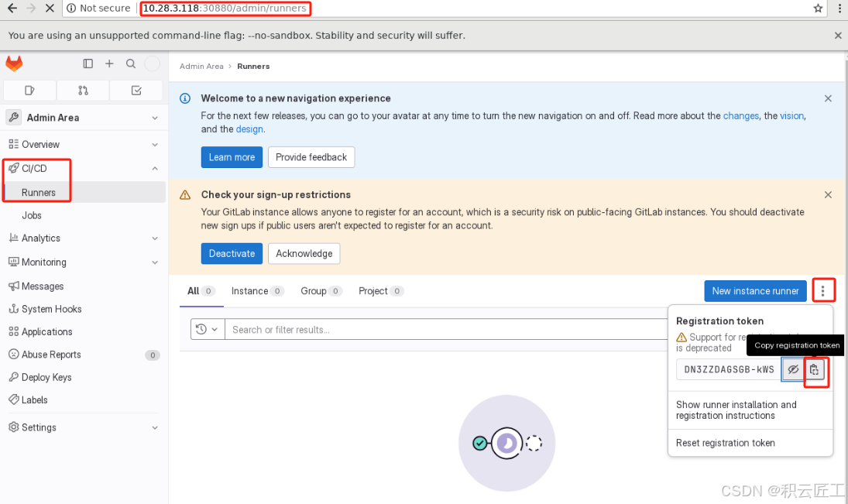Select the Project runners tab

pyautogui.click(x=381, y=291)
